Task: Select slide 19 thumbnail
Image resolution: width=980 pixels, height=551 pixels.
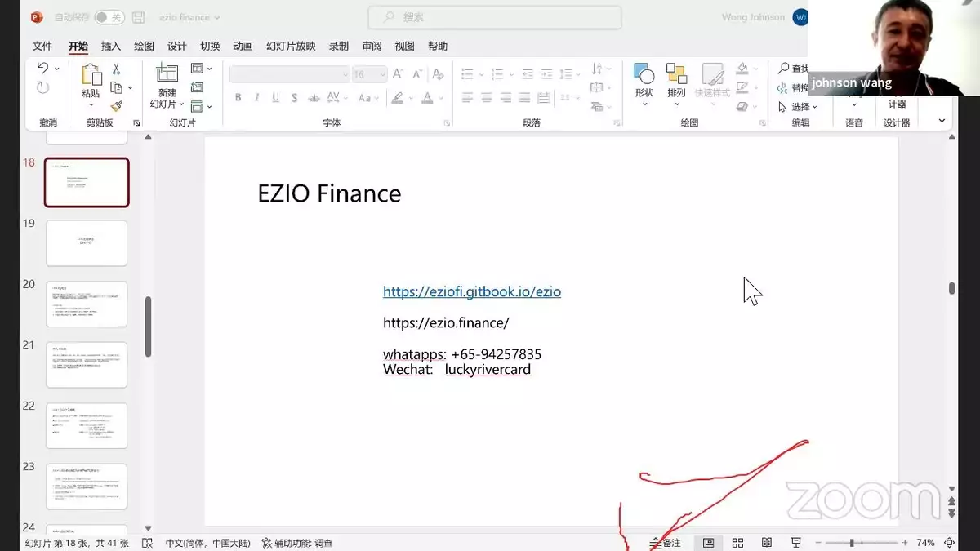Action: point(87,243)
